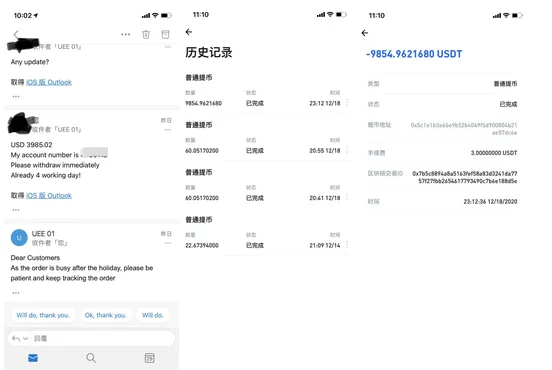This screenshot has width=552, height=370.
Task: Tap the battery icon in the Outlook status bar
Action: click(x=166, y=15)
